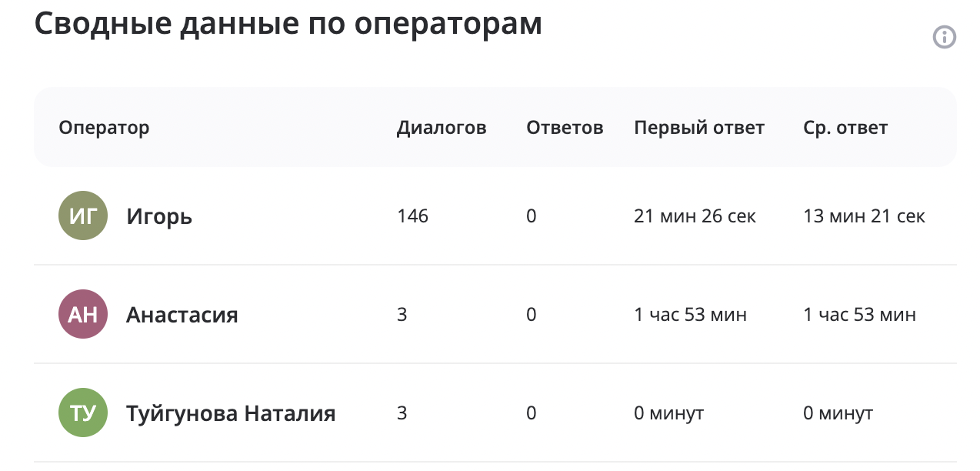Select the 146 dialogs value for Игорь
The width and height of the screenshot is (980, 471).
pos(412,216)
